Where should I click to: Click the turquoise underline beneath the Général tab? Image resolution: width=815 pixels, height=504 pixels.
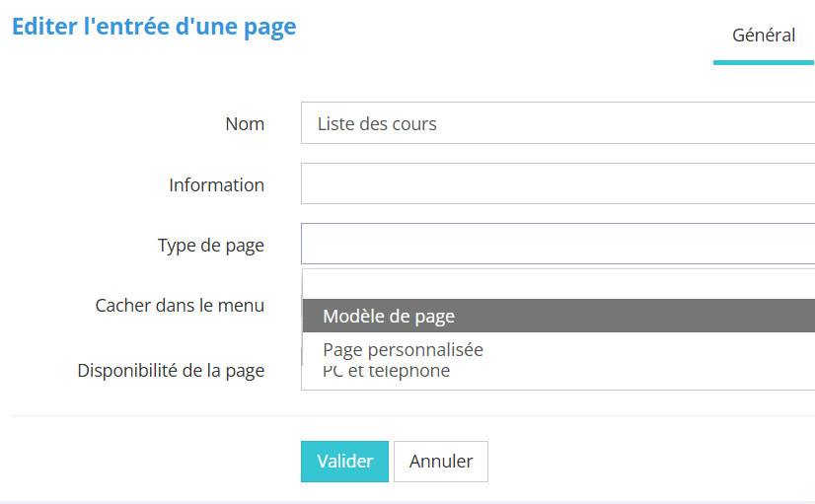click(763, 63)
